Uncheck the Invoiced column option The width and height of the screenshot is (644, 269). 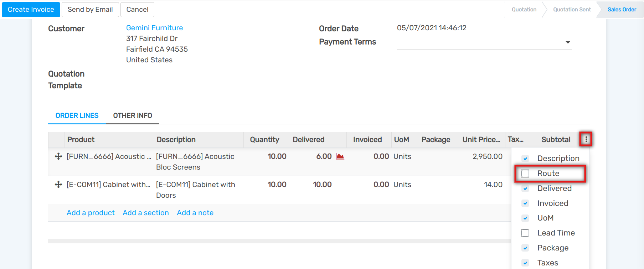525,203
